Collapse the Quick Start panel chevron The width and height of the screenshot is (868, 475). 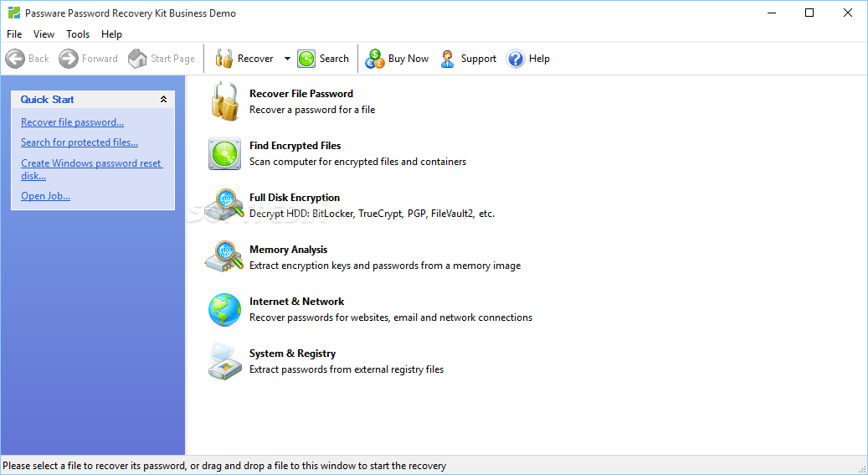click(x=163, y=99)
